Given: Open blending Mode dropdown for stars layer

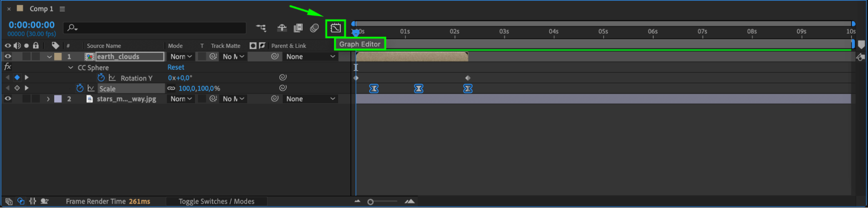Looking at the screenshot, I should (181, 99).
